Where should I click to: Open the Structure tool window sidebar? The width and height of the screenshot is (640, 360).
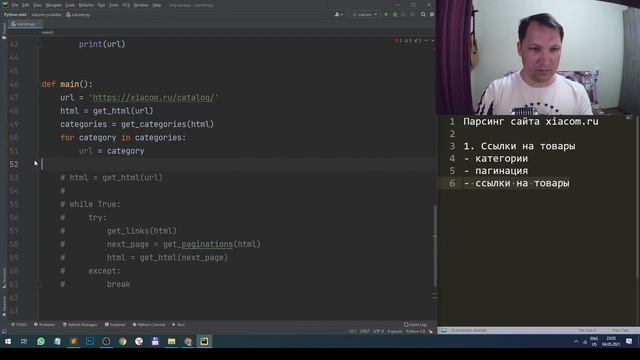coord(4,278)
